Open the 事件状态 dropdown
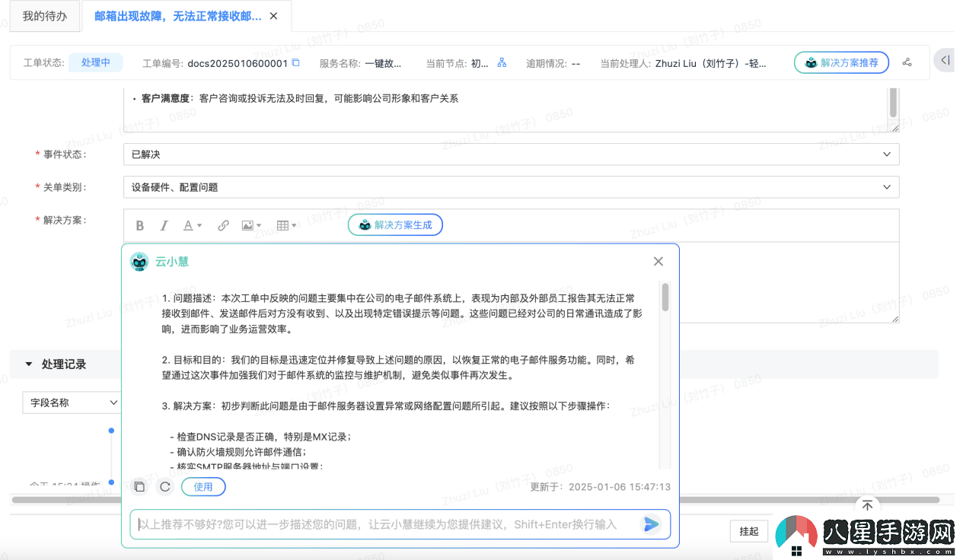This screenshot has height=560, width=963. click(x=511, y=154)
